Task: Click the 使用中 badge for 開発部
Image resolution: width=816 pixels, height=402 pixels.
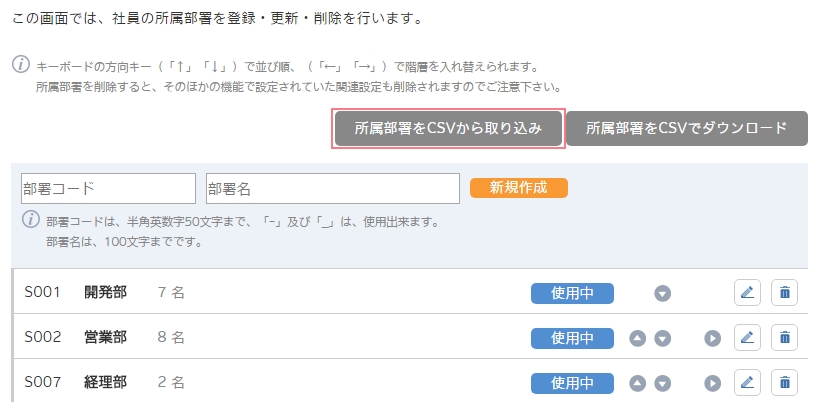Action: (x=572, y=294)
